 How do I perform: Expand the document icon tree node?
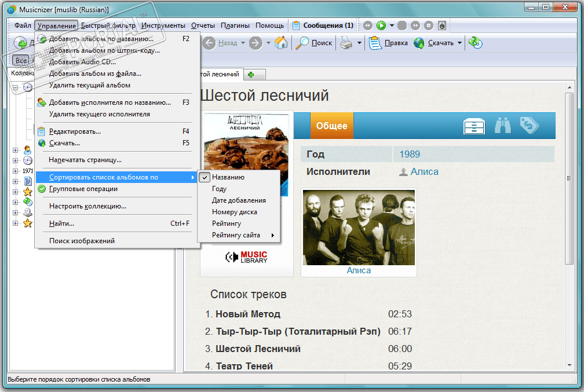point(15,181)
